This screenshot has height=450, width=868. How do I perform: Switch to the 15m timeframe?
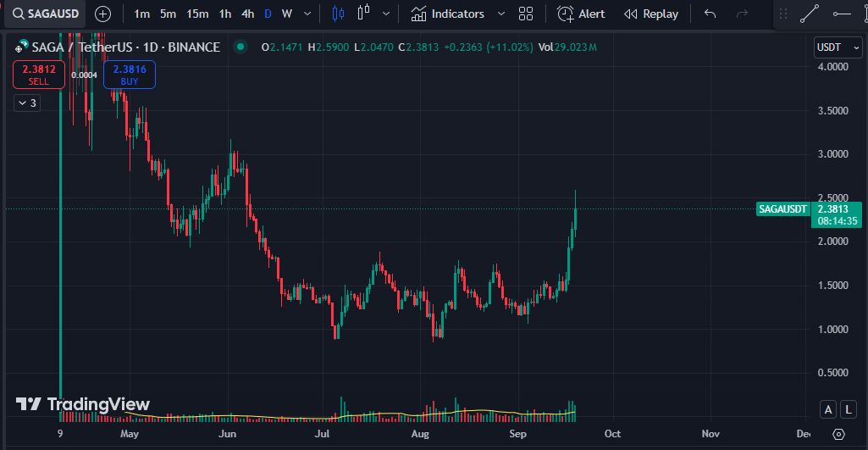click(x=197, y=14)
